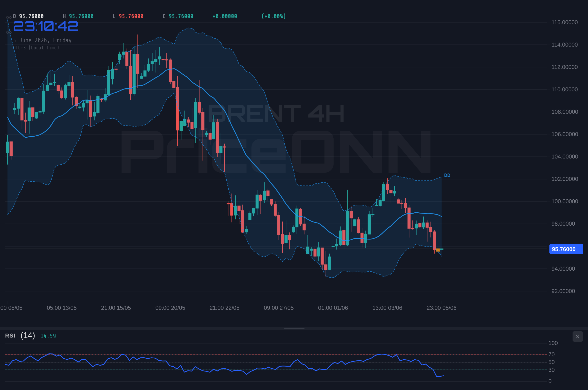This screenshot has width=588, height=390.
Task: Click the 108.00000 price axis label
Action: coord(565,112)
